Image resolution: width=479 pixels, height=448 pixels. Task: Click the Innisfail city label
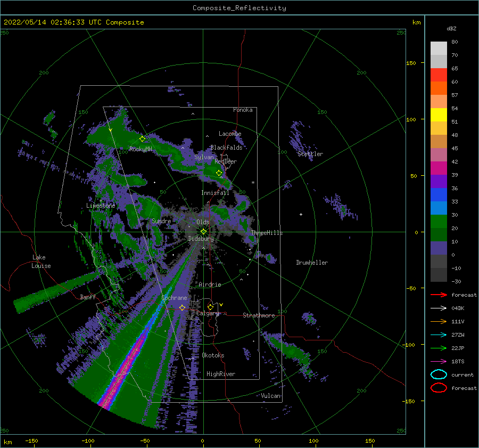215,193
